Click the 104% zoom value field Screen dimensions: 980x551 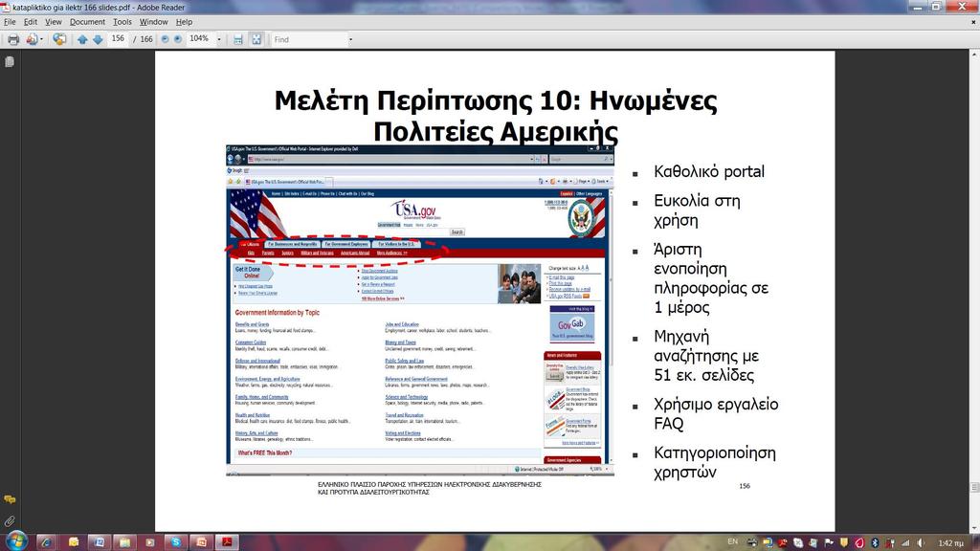point(201,38)
